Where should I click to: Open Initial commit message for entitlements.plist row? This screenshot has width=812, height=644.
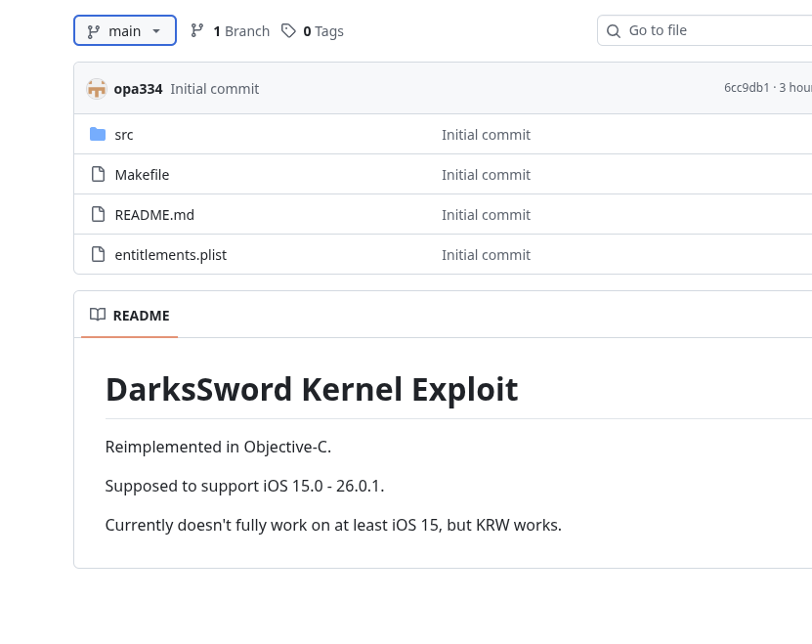coord(486,255)
